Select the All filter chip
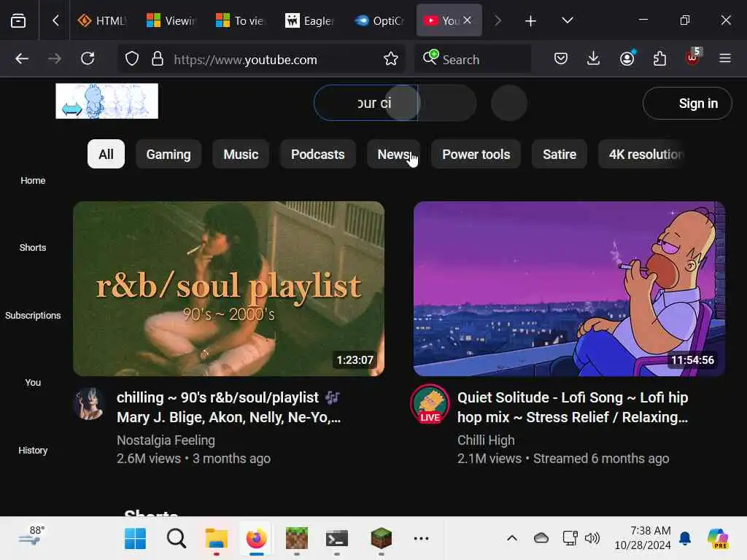 106,155
